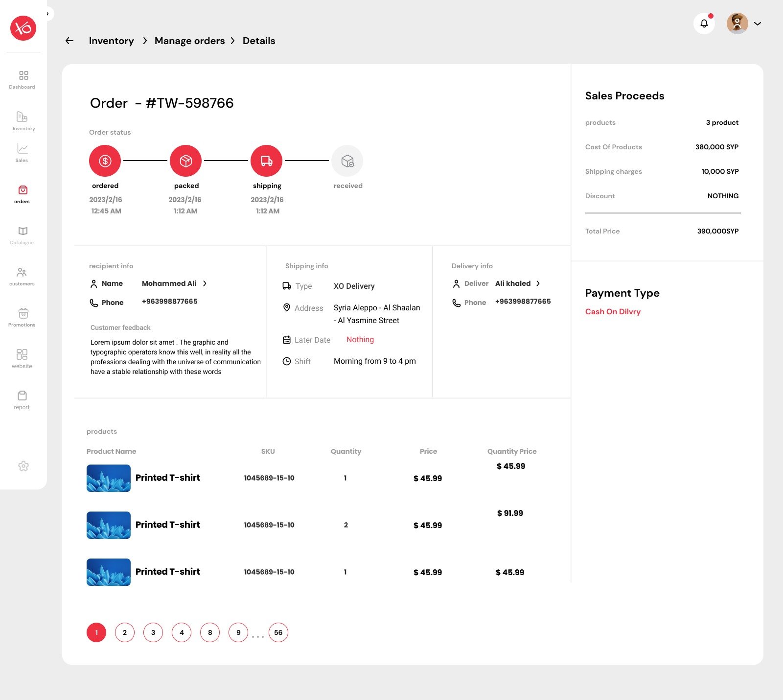Screen dimensions: 783x700
Task: Expand the collapsed sidebar with arrow
Action: 47,14
